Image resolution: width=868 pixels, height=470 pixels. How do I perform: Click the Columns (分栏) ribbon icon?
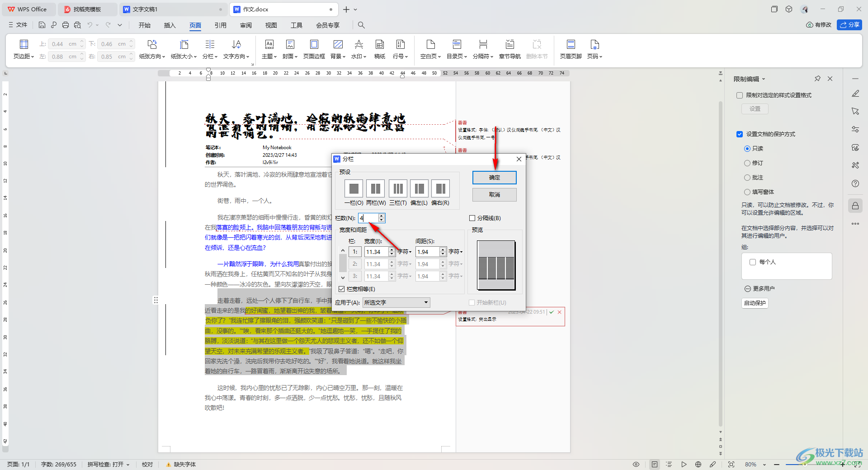tap(210, 44)
